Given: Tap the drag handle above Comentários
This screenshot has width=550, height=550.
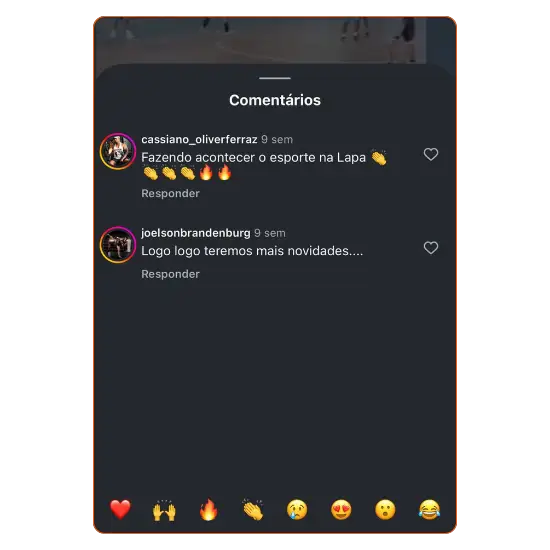Looking at the screenshot, I should coord(275,78).
